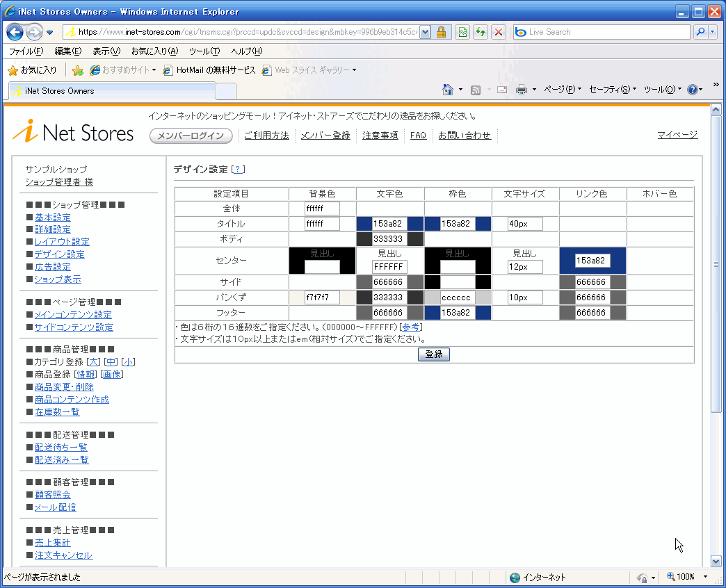Expand the セーフティ(S) dropdown menu
Image resolution: width=726 pixels, height=588 pixels.
click(612, 90)
